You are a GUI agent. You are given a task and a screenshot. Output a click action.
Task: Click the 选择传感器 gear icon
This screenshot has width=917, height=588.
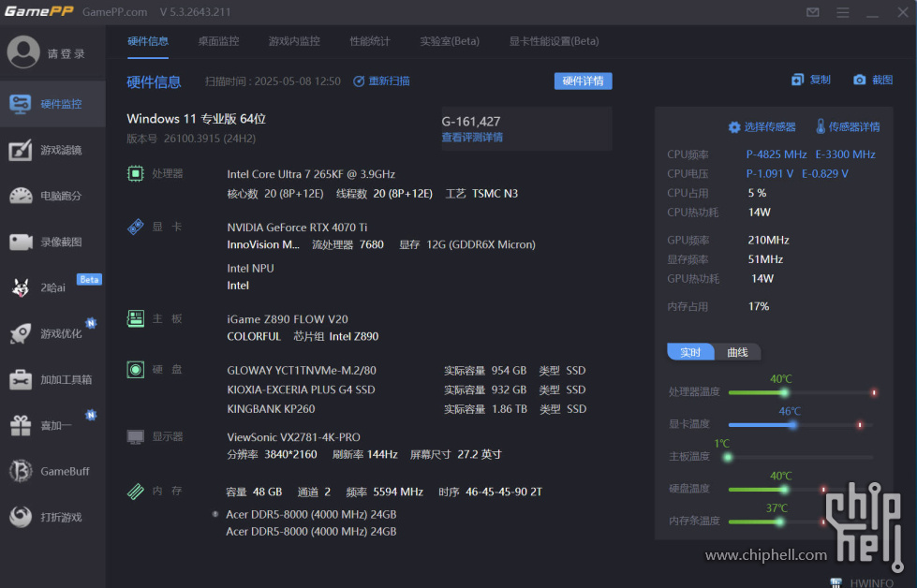(x=734, y=127)
